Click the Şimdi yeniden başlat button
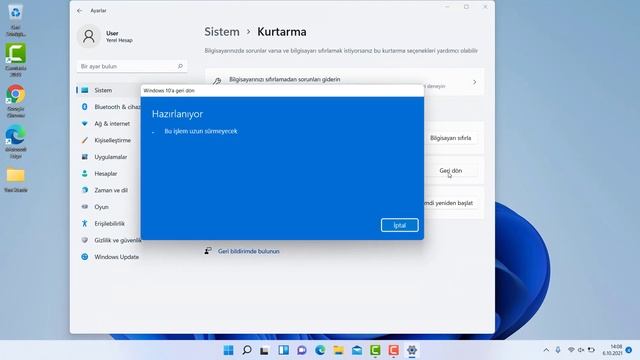The height and width of the screenshot is (360, 640). click(x=448, y=203)
